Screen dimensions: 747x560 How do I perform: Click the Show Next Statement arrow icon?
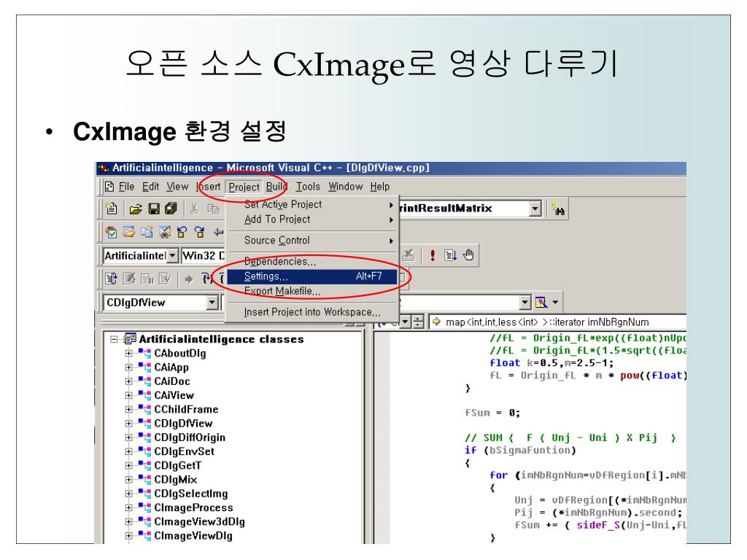(x=189, y=279)
